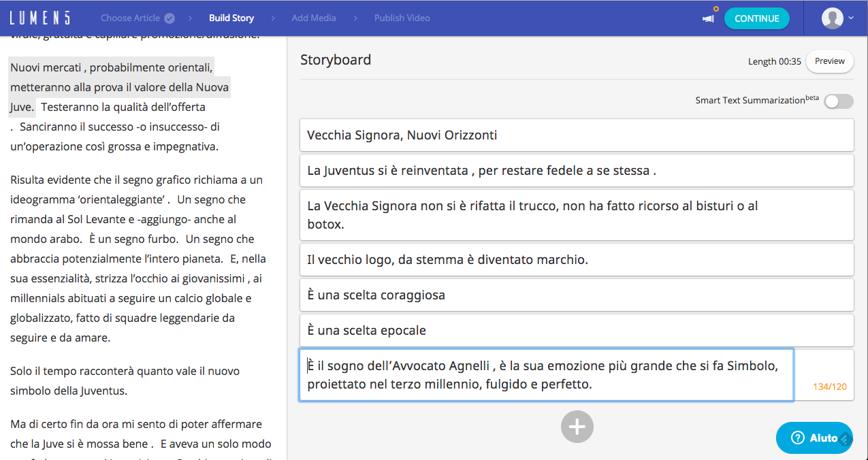Image resolution: width=868 pixels, height=460 pixels.
Task: Select the Build Story step
Action: click(x=231, y=18)
